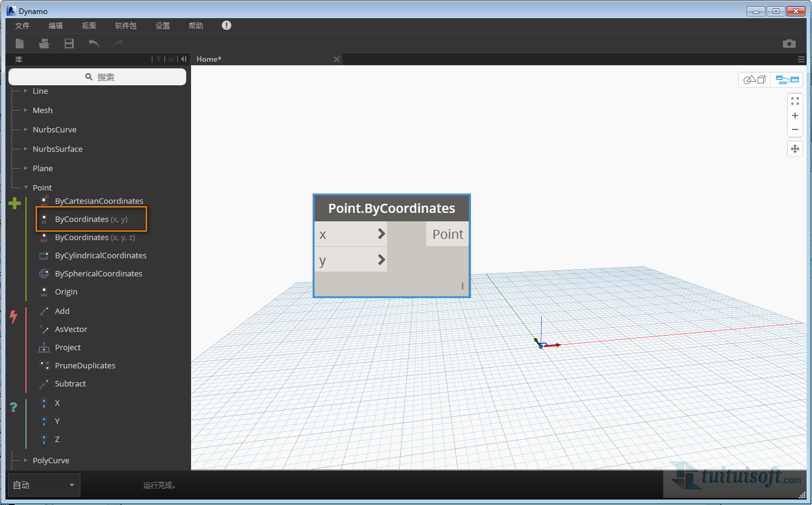Select ByCylindricalCoordinates node in library
This screenshot has height=505, width=812.
(x=100, y=255)
